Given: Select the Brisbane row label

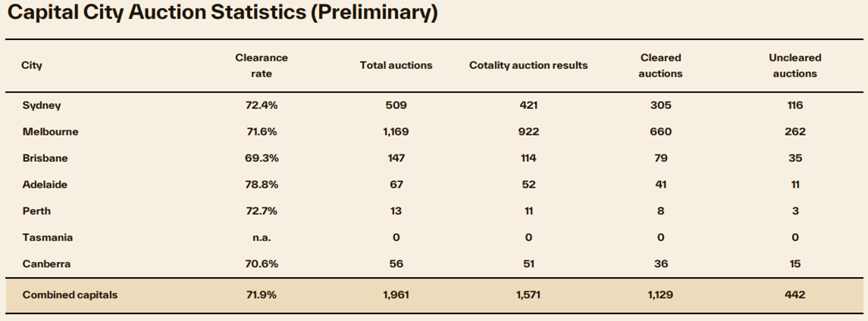Looking at the screenshot, I should 46,158.
